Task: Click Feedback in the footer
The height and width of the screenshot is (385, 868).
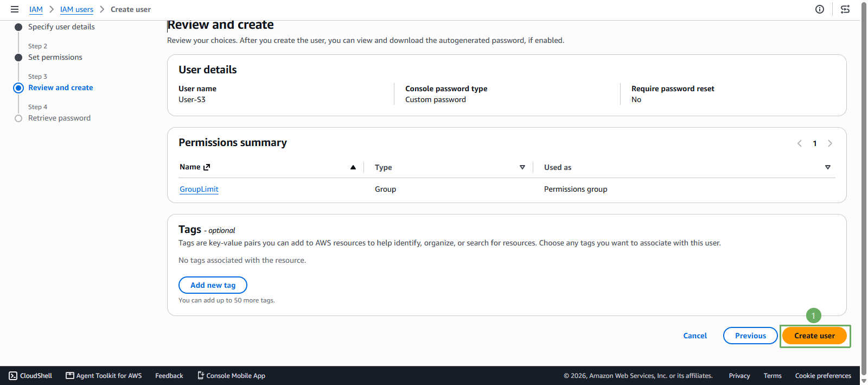Action: pos(169,376)
